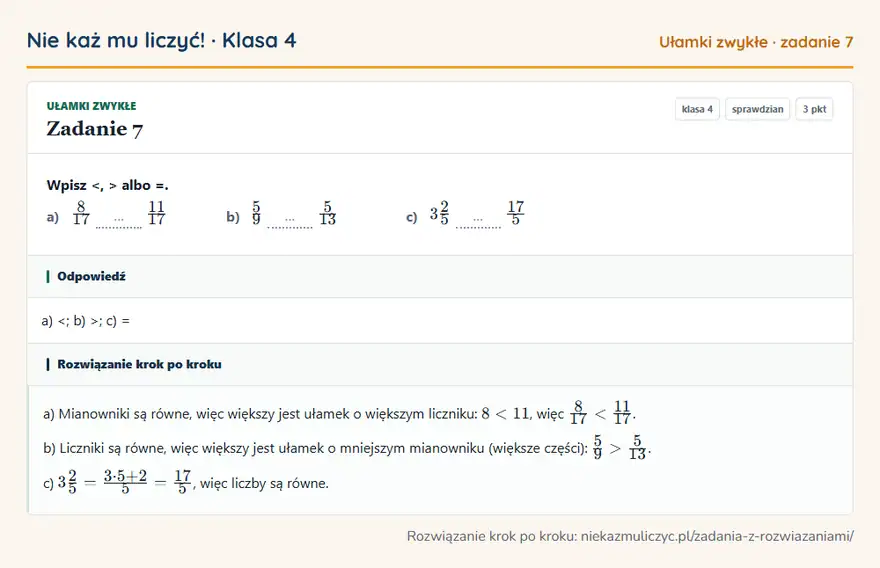Click solution step a) about 'Mianowniki są równe'

click(x=340, y=414)
